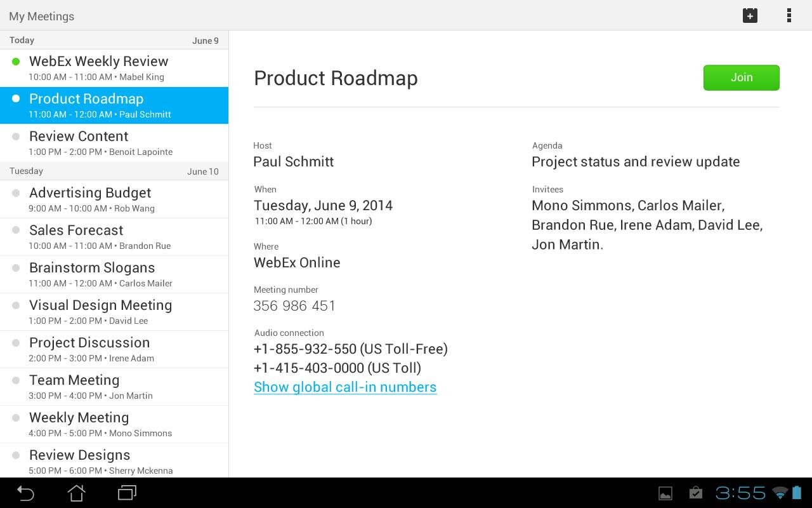Tap the battery status icon
812x508 pixels.
(797, 493)
